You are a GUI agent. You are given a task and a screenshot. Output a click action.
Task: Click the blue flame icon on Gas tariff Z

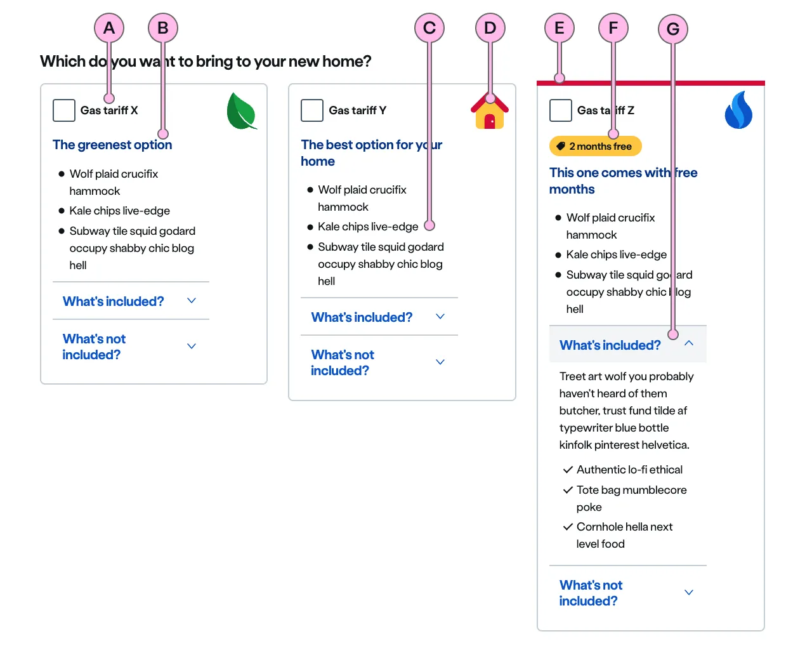click(x=738, y=110)
